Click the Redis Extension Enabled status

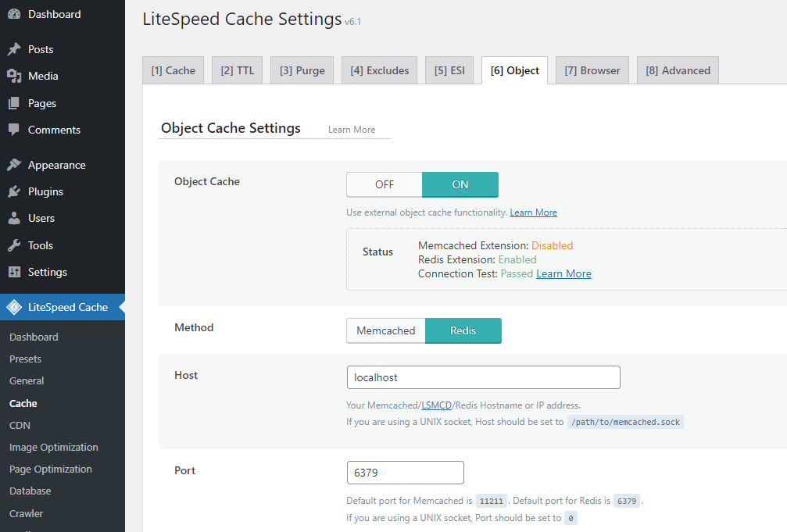tap(517, 259)
